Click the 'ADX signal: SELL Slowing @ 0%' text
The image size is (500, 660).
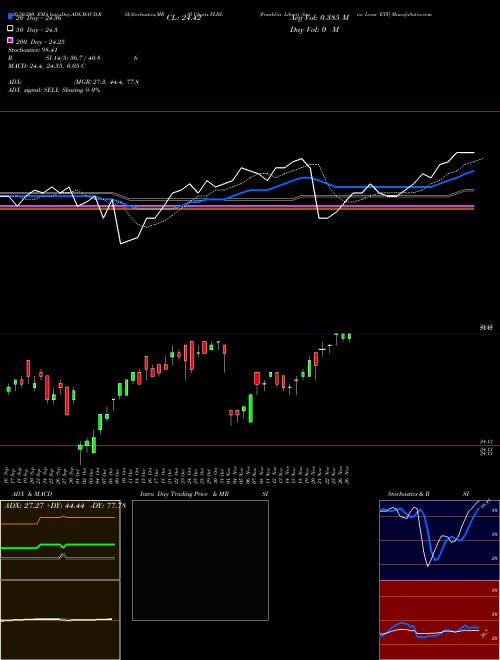tap(54, 90)
